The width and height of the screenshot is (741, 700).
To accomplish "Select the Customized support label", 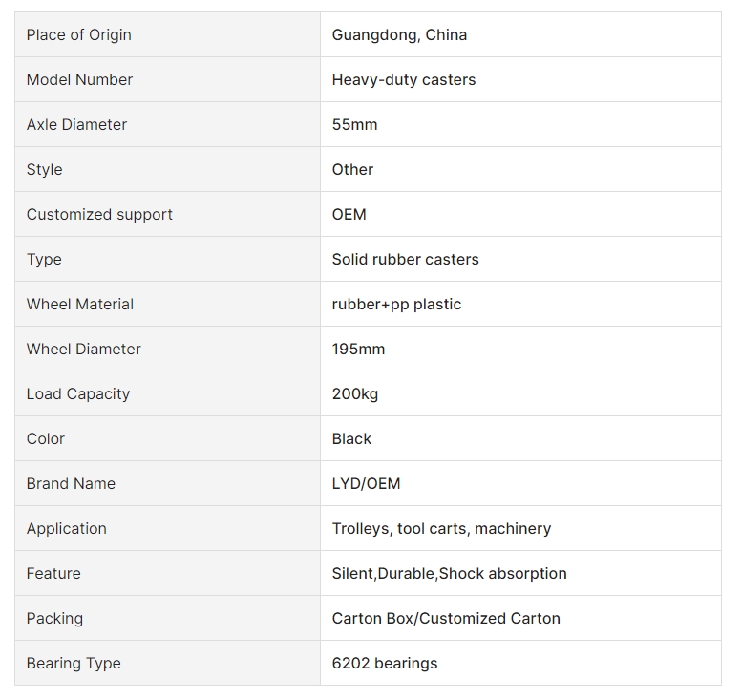I will pos(99,215).
